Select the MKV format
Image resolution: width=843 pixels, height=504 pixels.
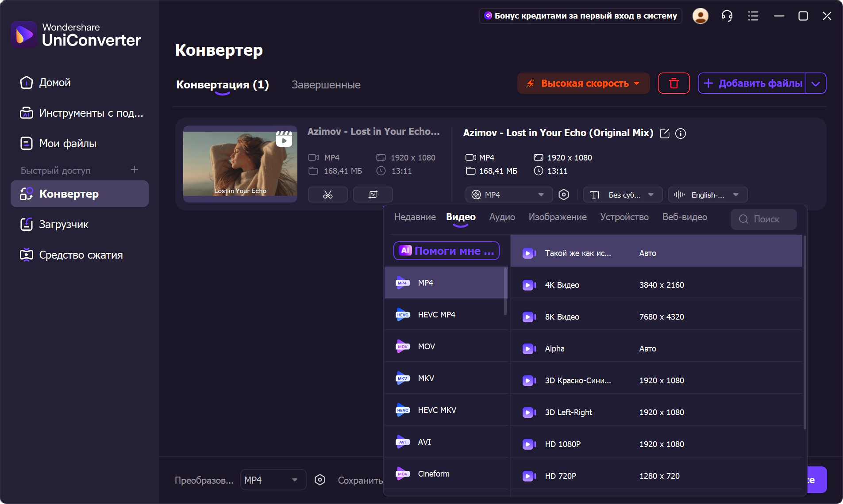coord(445,378)
